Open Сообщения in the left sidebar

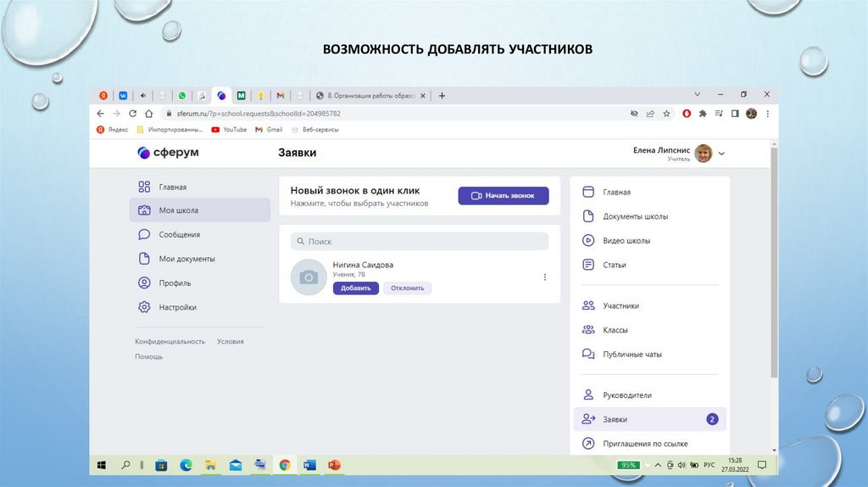[x=179, y=235]
